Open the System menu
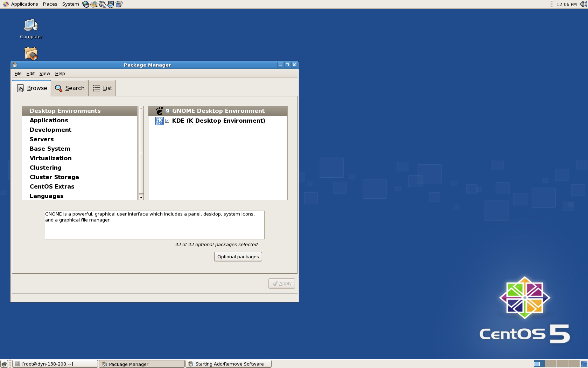 tap(70, 4)
